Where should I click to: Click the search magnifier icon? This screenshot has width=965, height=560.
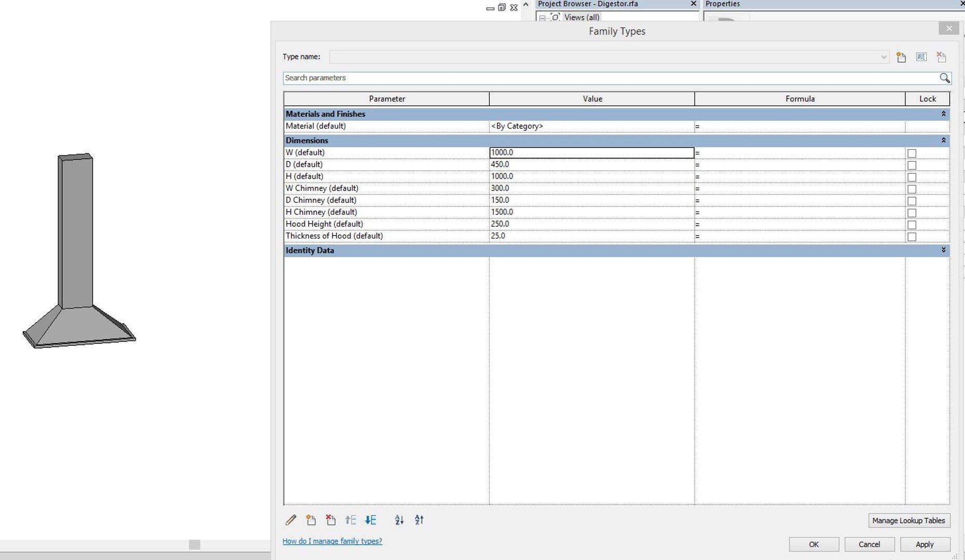pos(944,78)
